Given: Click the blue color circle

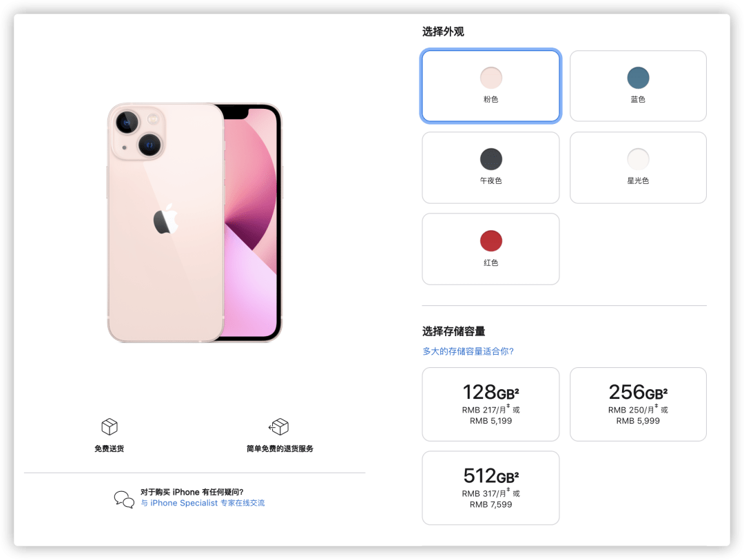Looking at the screenshot, I should coord(638,78).
